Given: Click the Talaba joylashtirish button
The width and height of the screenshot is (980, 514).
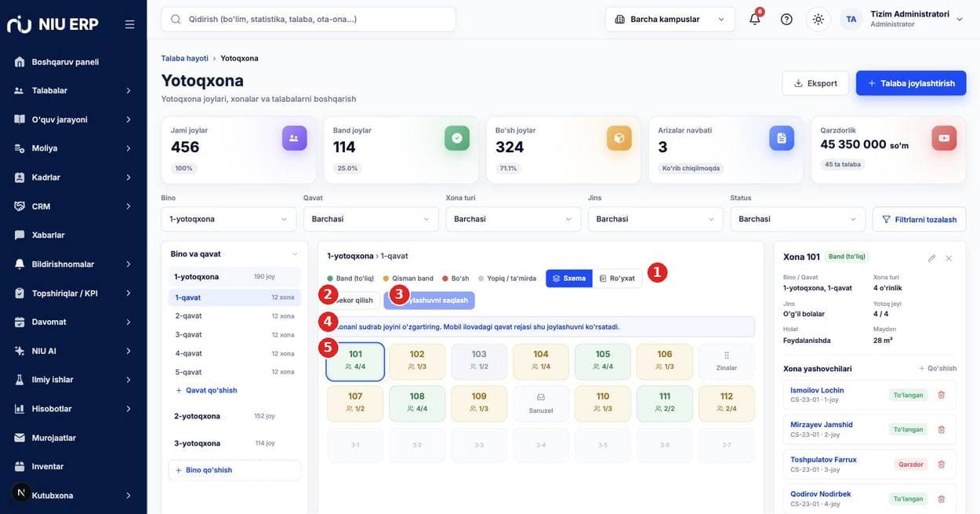Looking at the screenshot, I should [911, 83].
